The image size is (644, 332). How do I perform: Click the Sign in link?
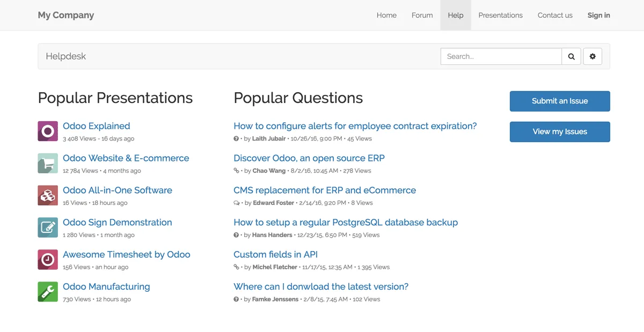pos(598,15)
